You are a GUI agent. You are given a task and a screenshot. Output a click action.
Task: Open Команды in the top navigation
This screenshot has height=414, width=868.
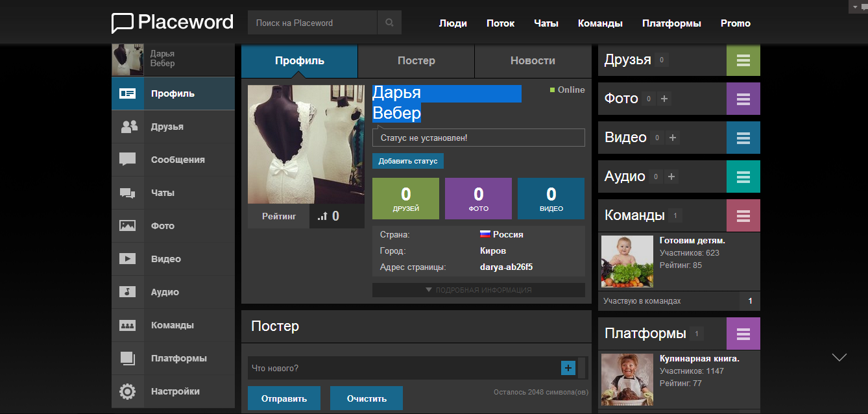point(600,23)
